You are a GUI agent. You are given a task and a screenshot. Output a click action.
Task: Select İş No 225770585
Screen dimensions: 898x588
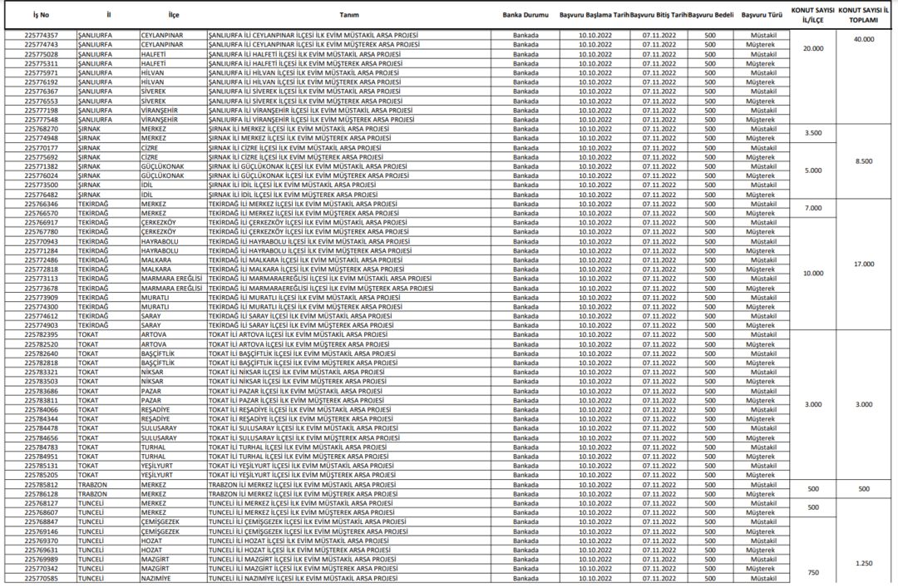[42, 578]
